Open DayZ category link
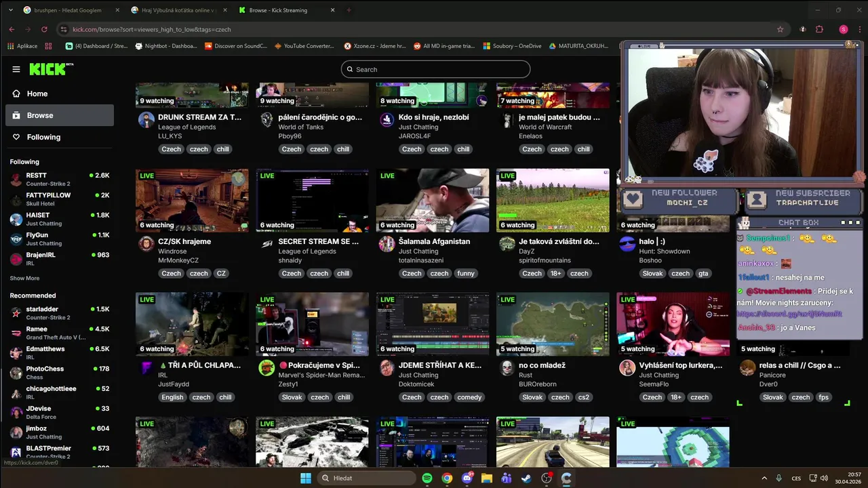This screenshot has width=868, height=488. coord(527,251)
